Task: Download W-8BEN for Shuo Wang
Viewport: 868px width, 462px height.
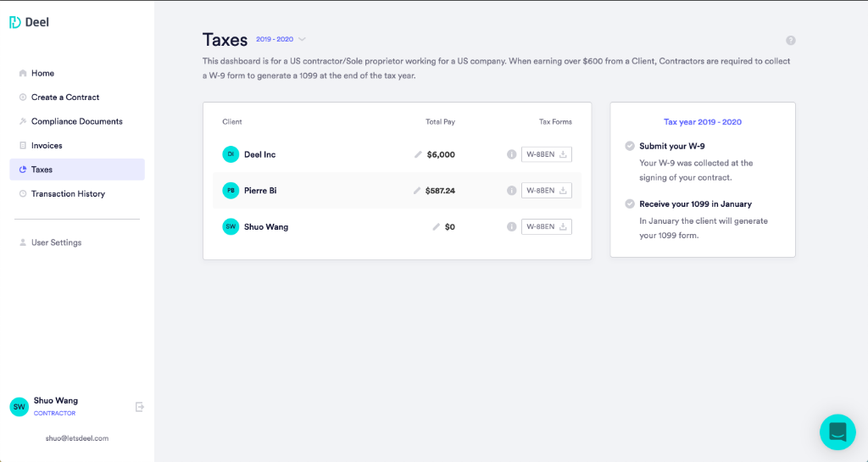Action: pos(547,227)
